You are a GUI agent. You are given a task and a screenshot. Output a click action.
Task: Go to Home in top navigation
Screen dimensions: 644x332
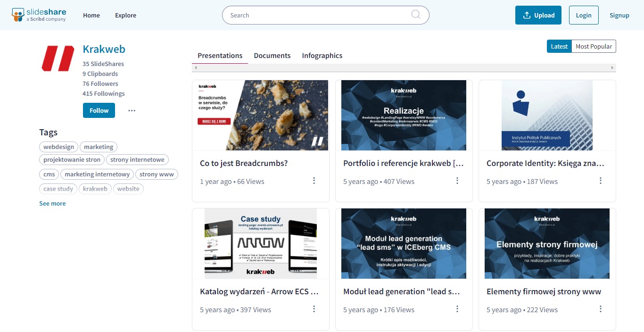point(91,15)
